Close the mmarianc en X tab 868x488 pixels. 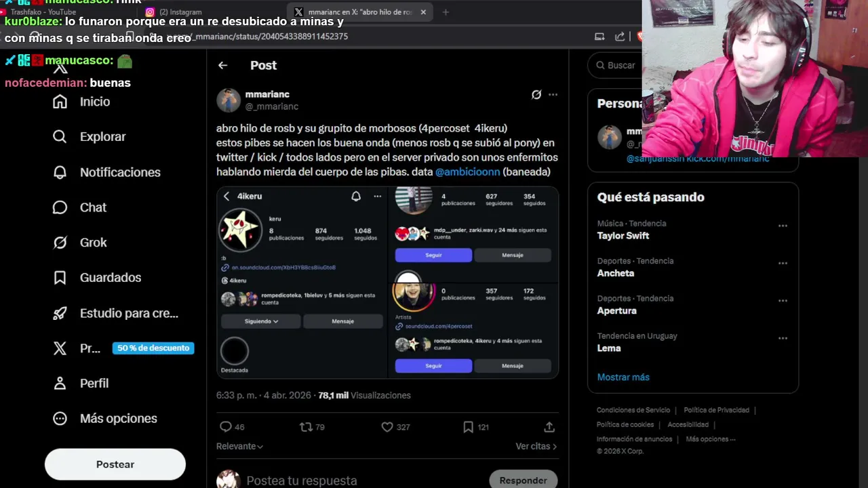[x=423, y=12]
